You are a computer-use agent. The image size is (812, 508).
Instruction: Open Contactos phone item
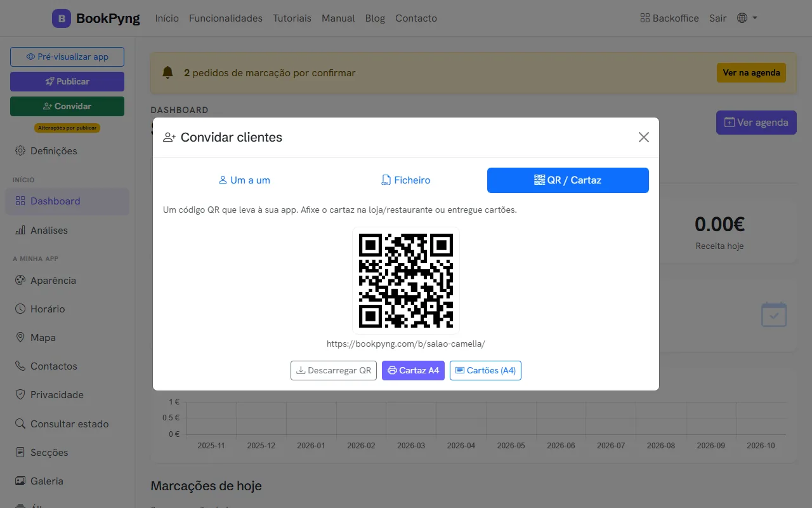67,366
